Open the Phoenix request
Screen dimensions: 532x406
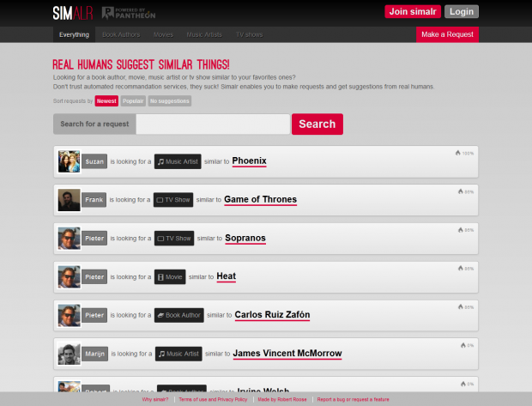250,161
